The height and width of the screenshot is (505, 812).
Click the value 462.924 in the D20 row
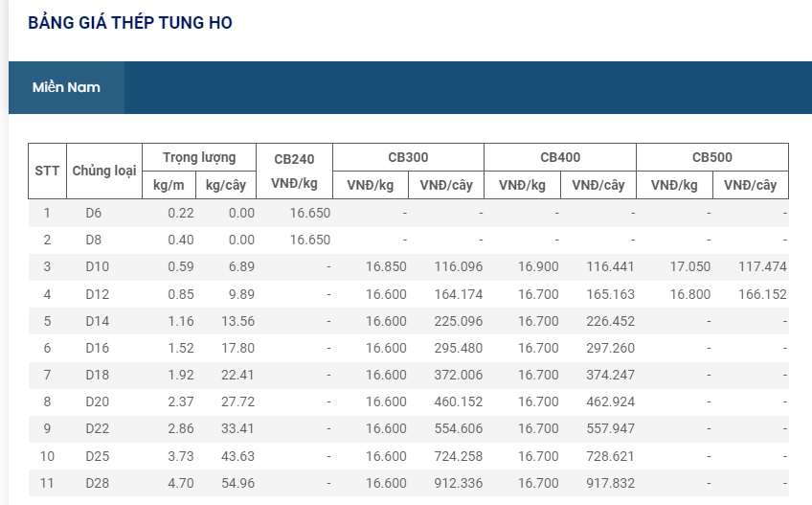pos(611,402)
